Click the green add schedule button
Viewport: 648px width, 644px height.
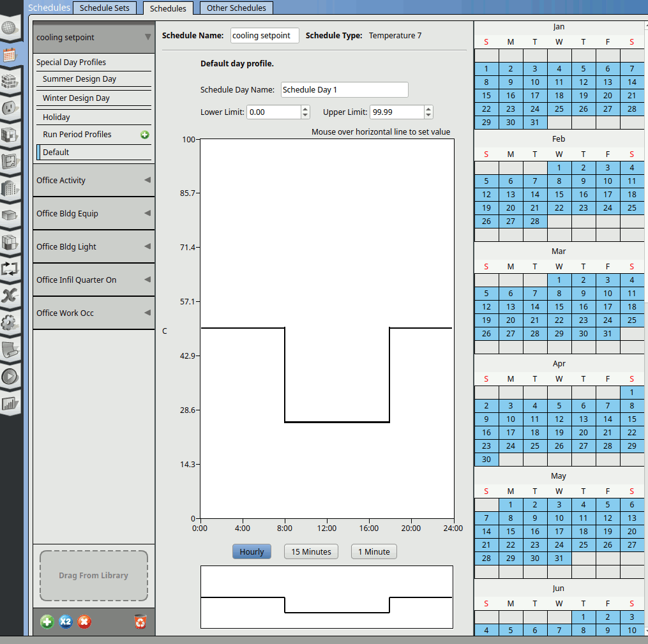coord(47,622)
